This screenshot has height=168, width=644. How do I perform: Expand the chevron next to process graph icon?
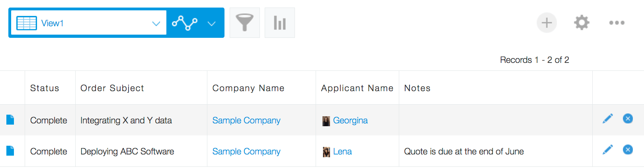pos(212,23)
